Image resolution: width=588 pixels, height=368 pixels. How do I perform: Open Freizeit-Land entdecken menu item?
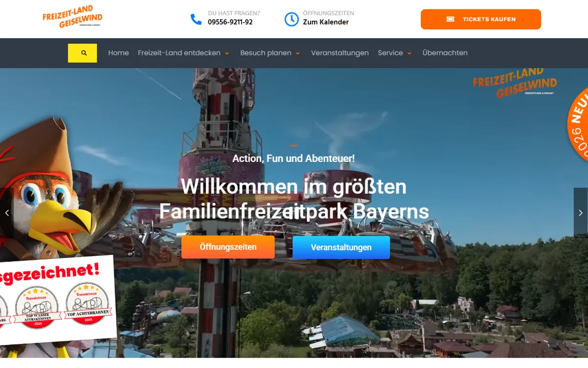[x=179, y=53]
